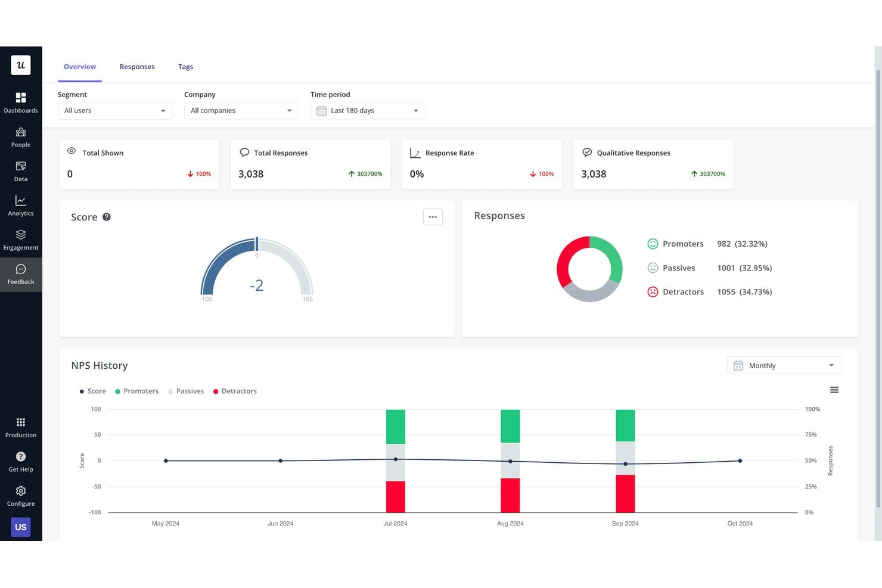Switch to the Tags tab

(185, 67)
